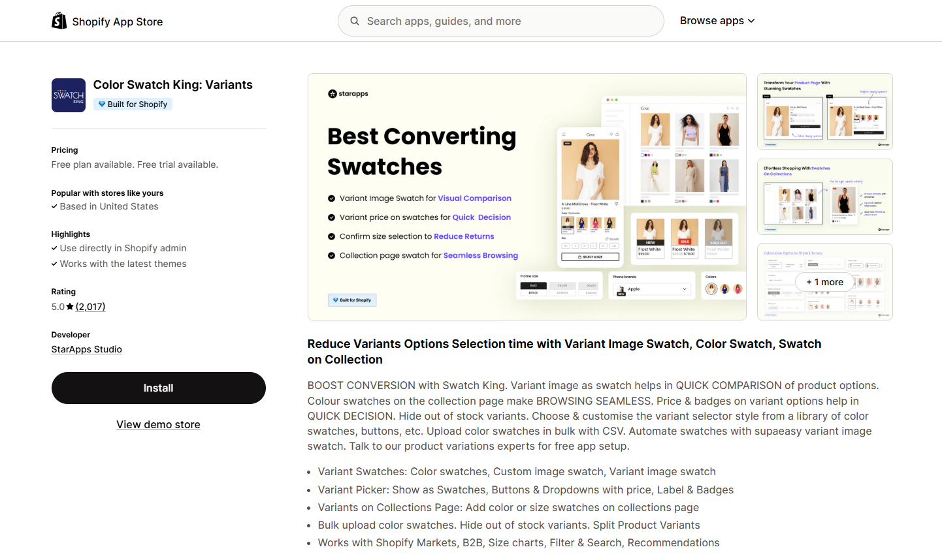Click the search magnifier icon
Viewport: 942px width, 560px height.
click(355, 21)
